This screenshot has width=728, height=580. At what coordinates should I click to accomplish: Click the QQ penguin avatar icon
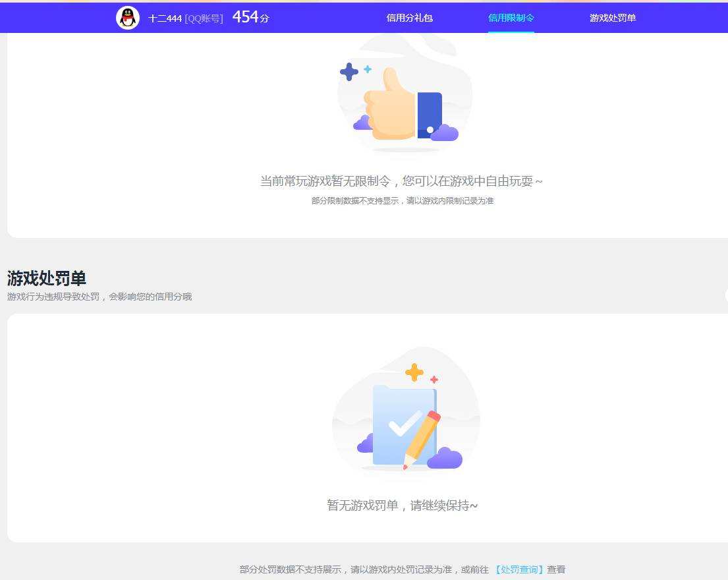click(x=128, y=18)
